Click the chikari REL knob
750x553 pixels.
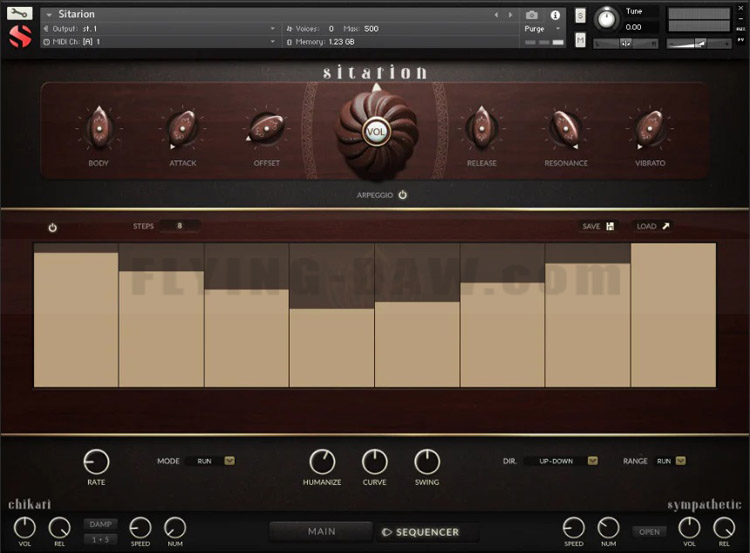59,528
